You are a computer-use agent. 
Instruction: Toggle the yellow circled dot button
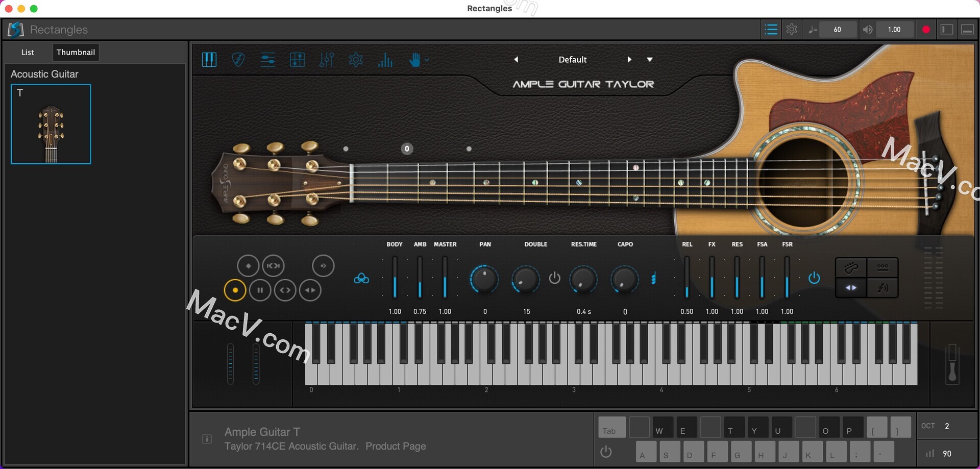(235, 290)
